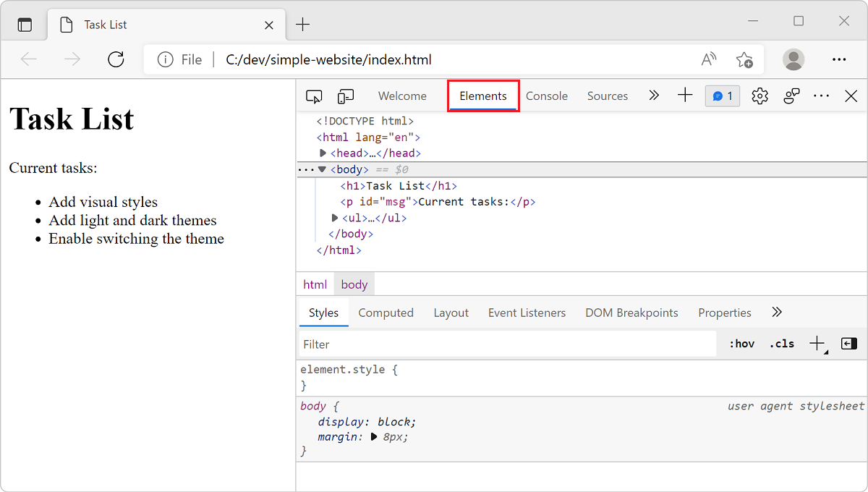Viewport: 868px width, 492px height.
Task: Focus the styles Filter field
Action: (x=508, y=344)
